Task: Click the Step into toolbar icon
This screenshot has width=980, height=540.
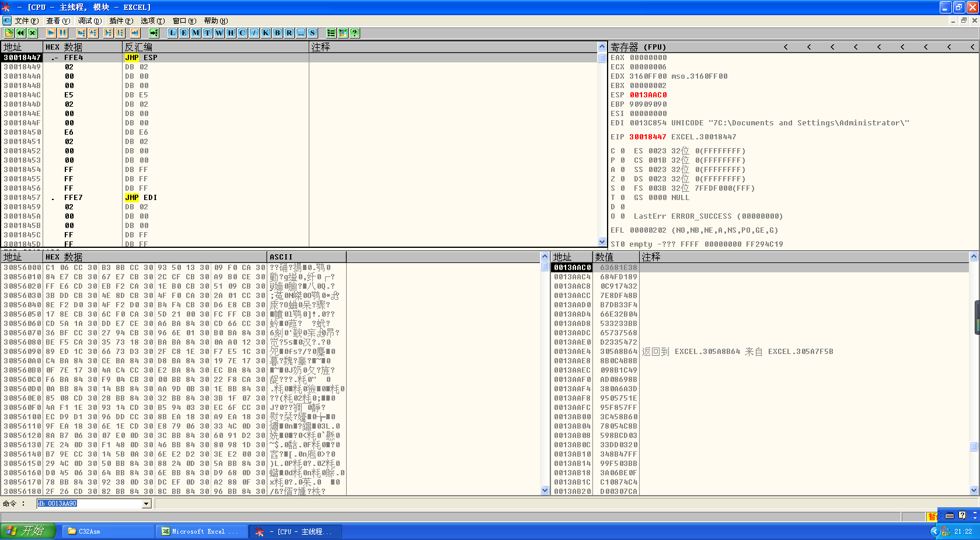Action: tap(81, 33)
